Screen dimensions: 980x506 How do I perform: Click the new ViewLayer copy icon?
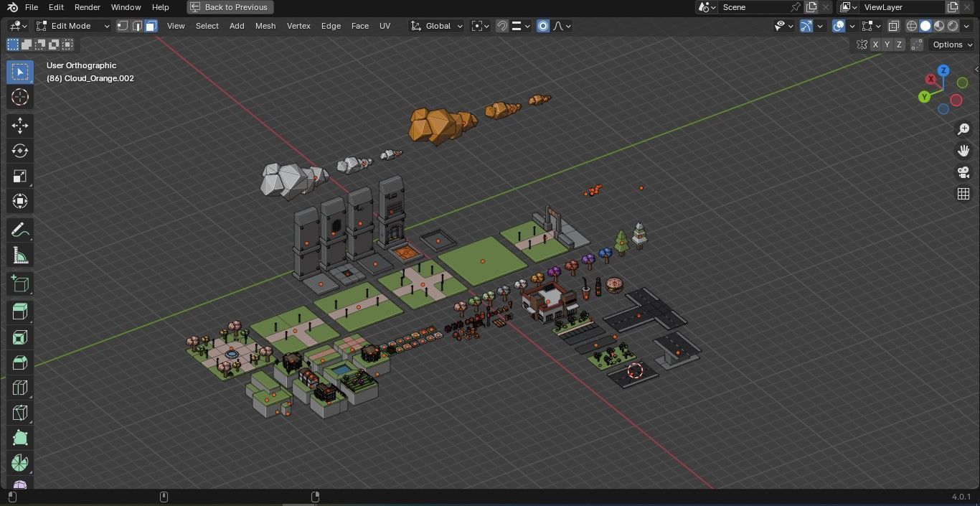coord(953,7)
